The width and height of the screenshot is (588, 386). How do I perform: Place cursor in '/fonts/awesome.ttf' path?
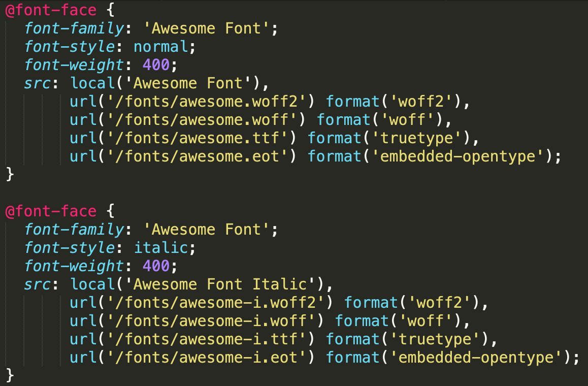198,138
